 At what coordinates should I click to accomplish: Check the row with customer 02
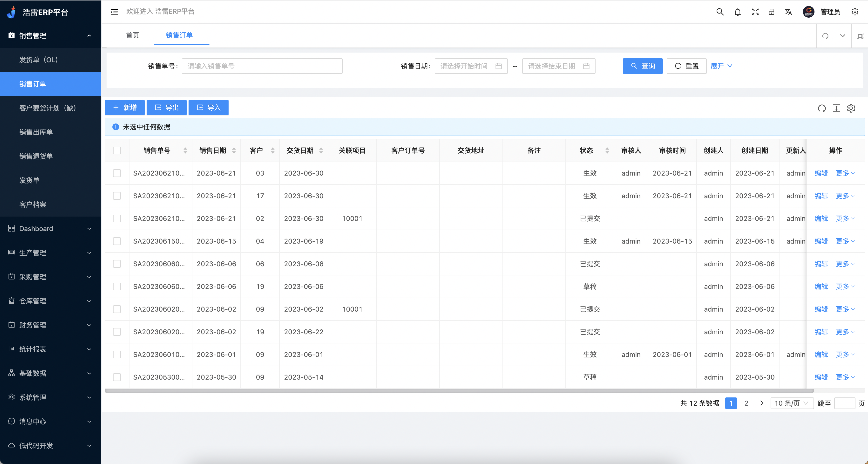tap(117, 218)
